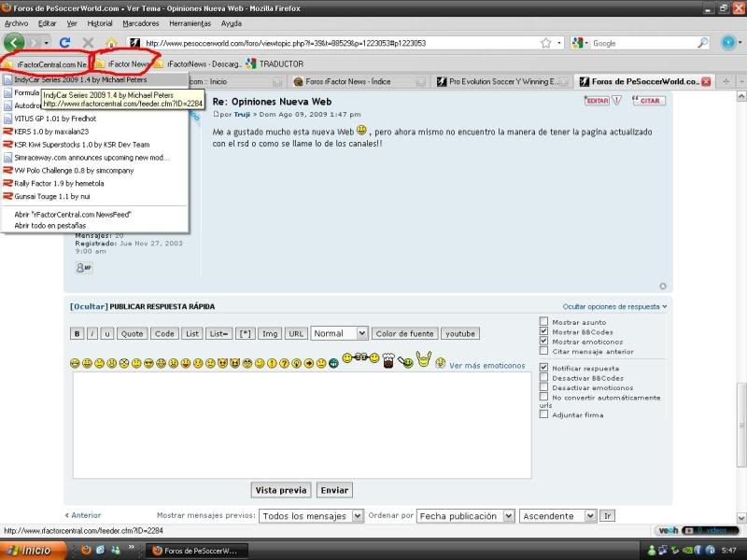The height and width of the screenshot is (560, 747).
Task: Uncheck the Notificar respuesta checkbox
Action: 544,368
